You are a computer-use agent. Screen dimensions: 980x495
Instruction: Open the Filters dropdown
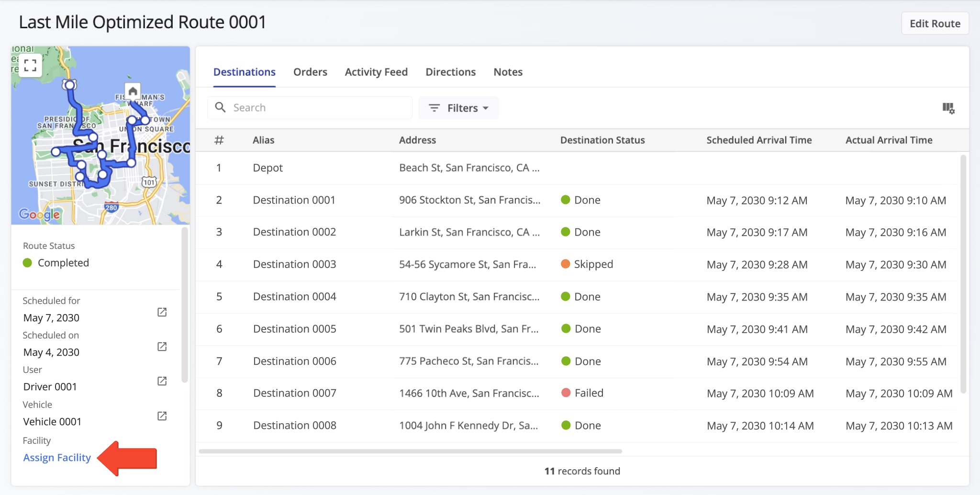[458, 108]
